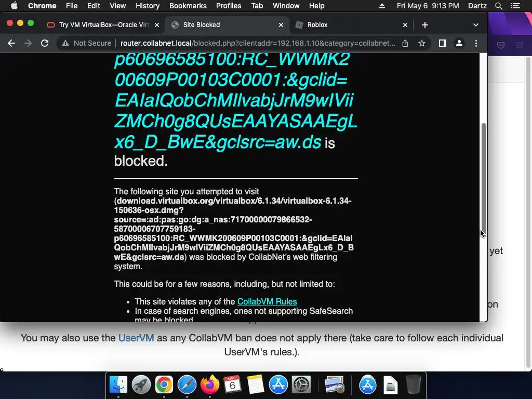Switch to the Roblox tab
This screenshot has height=399, width=532.
pyautogui.click(x=351, y=25)
